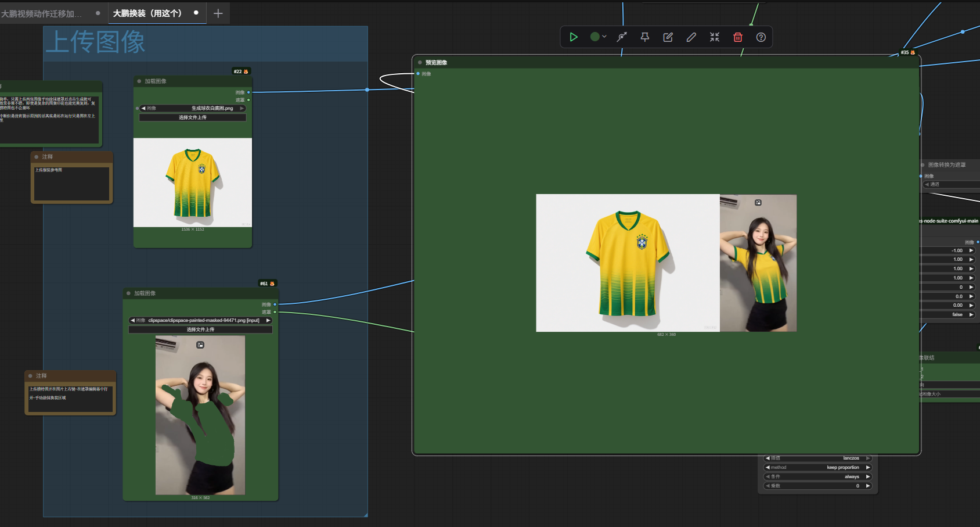Viewport: 980px width, 527px height.
Task: Select next 插值 option after lanczos
Action: [x=868, y=458]
